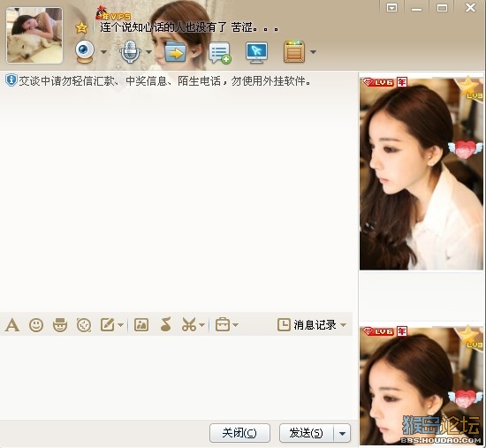This screenshot has height=448, width=486.
Task: Click the winged heart icon on contact's show
Action: click(465, 149)
